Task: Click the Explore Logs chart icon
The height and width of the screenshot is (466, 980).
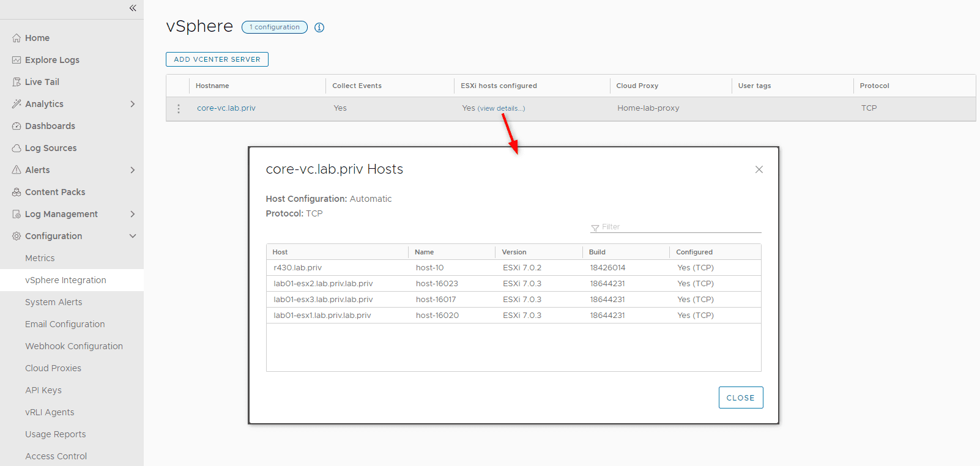Action: click(x=17, y=60)
